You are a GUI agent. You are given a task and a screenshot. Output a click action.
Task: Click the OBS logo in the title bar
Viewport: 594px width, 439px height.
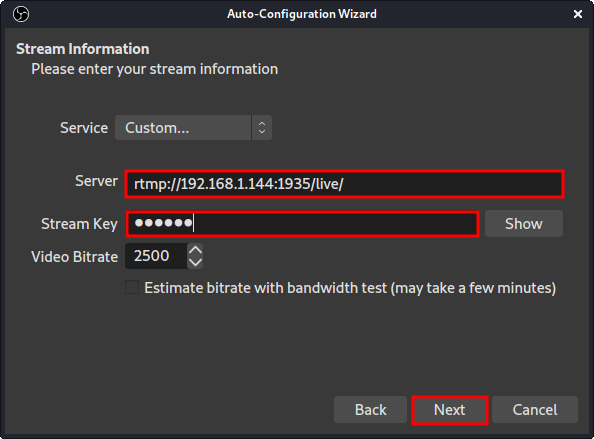click(x=21, y=14)
